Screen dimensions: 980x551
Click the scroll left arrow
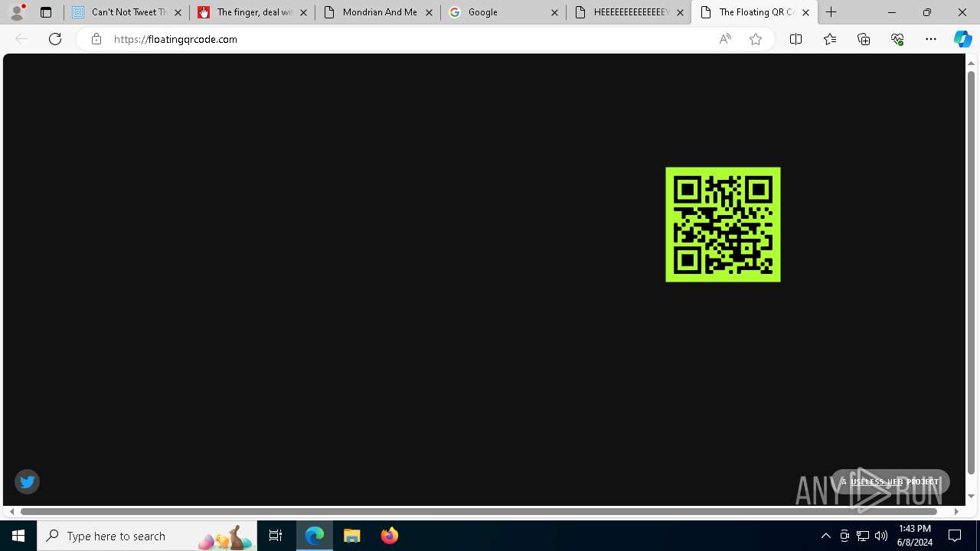click(11, 511)
